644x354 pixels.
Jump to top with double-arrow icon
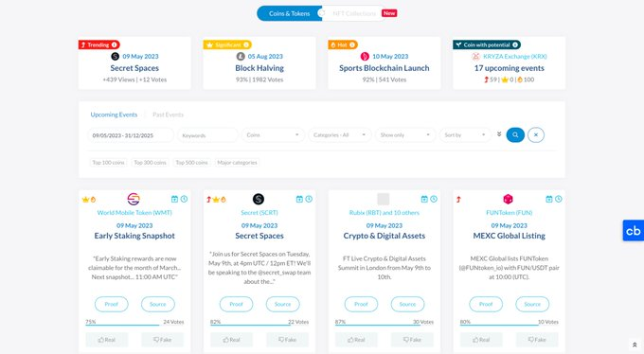(635, 345)
